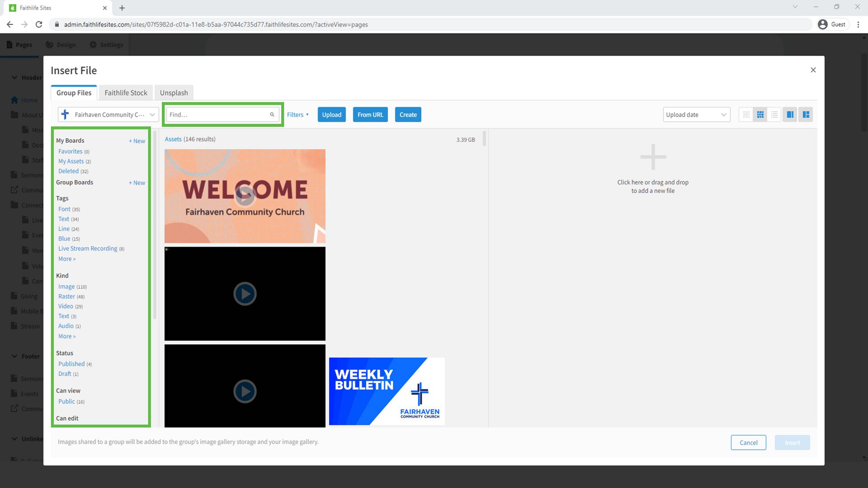Expand more Tags with More link
This screenshot has height=488, width=868.
point(67,259)
